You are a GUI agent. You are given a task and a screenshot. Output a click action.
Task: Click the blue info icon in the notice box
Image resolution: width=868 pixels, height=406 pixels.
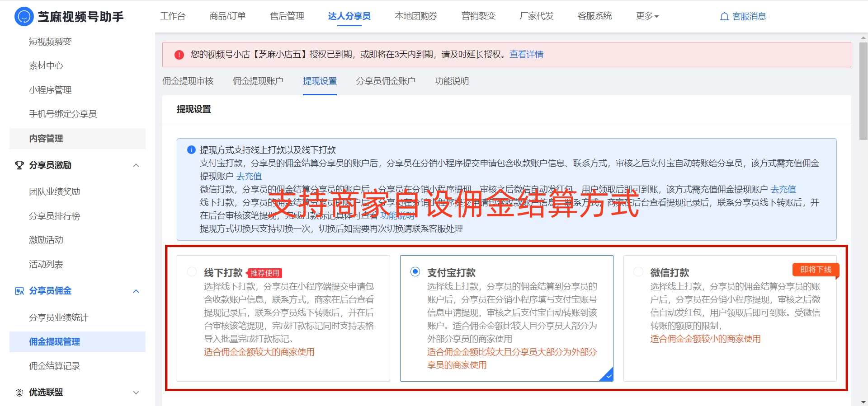click(x=191, y=149)
